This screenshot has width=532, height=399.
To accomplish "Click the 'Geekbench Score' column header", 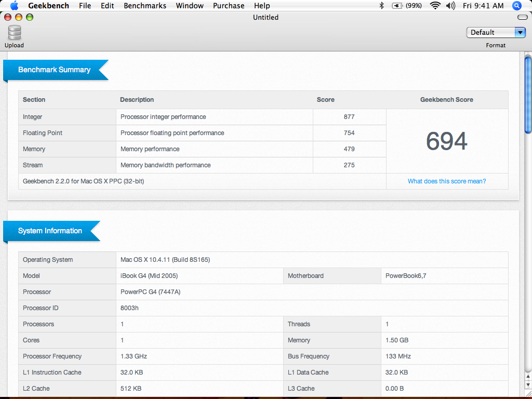I will pyautogui.click(x=446, y=99).
